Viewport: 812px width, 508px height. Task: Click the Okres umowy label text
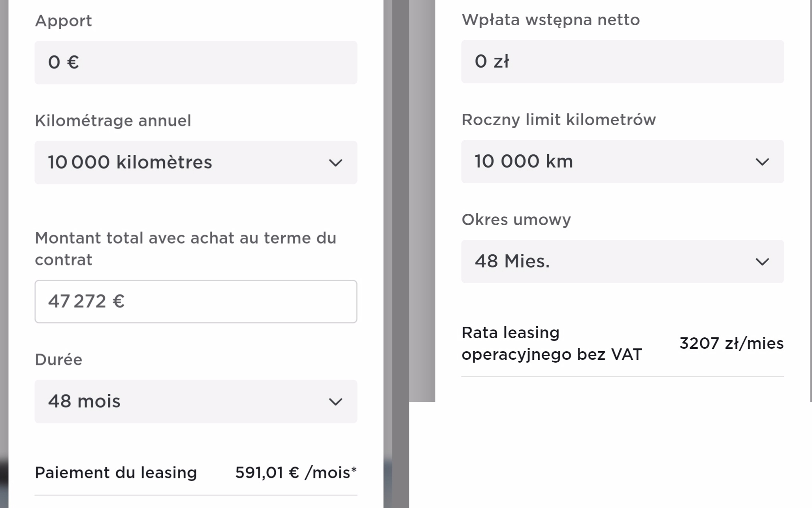[516, 220]
